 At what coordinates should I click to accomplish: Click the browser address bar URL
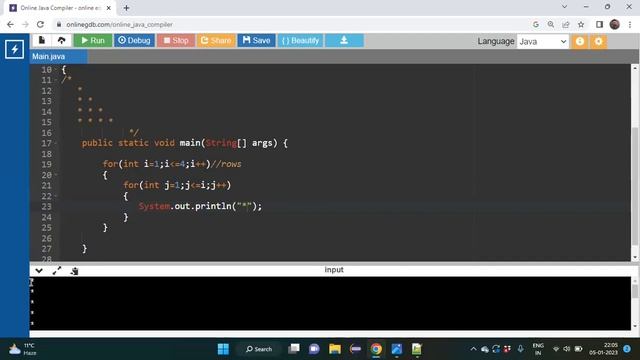[119, 24]
